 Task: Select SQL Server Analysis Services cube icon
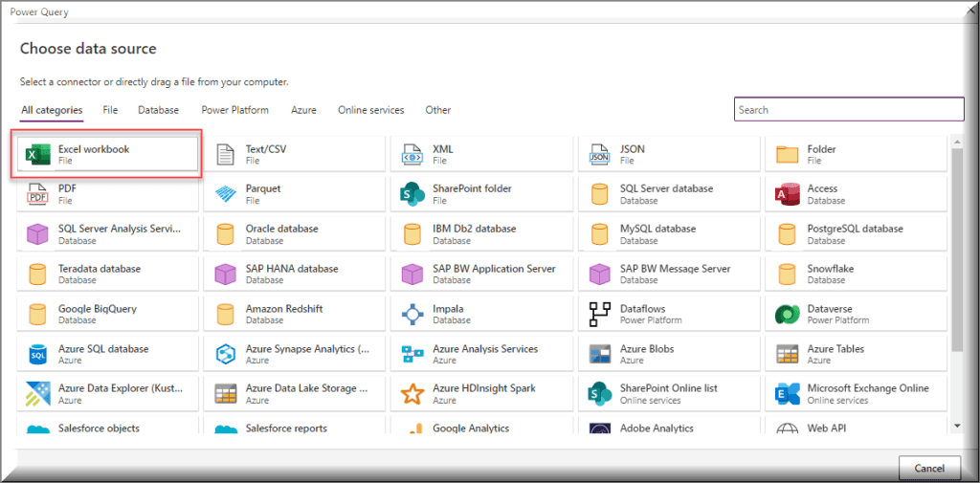37,234
